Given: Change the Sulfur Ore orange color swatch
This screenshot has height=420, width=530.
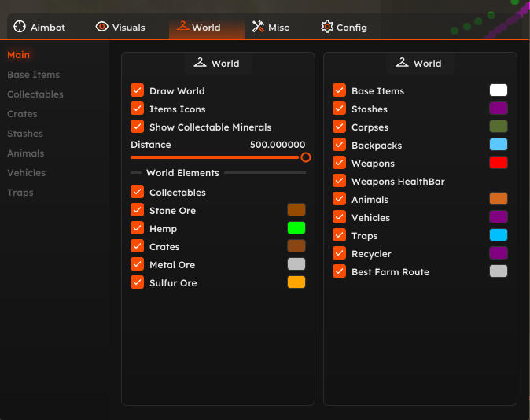Looking at the screenshot, I should 296,282.
